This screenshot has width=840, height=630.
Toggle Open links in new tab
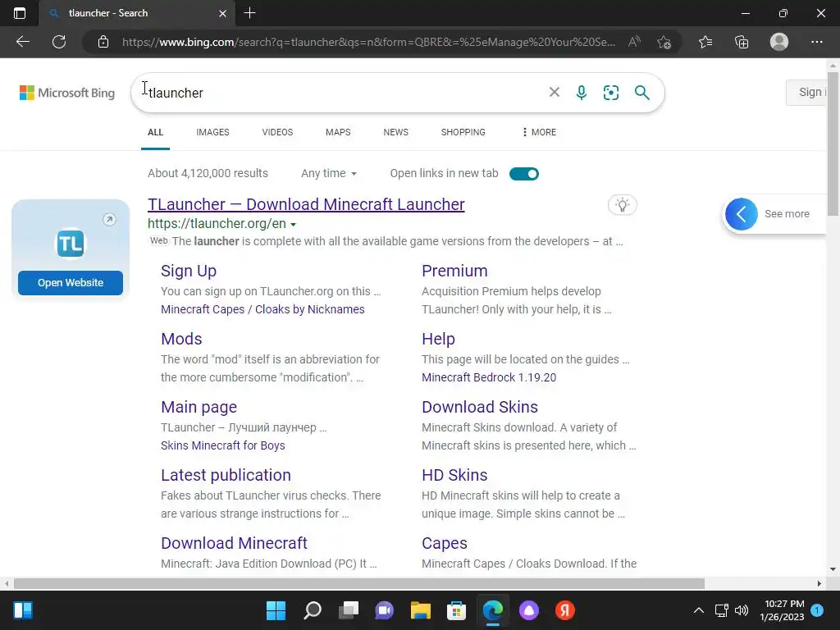pyautogui.click(x=524, y=174)
